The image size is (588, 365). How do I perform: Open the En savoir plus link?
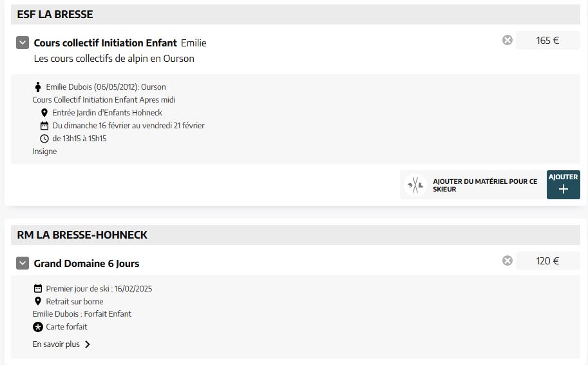tap(56, 344)
